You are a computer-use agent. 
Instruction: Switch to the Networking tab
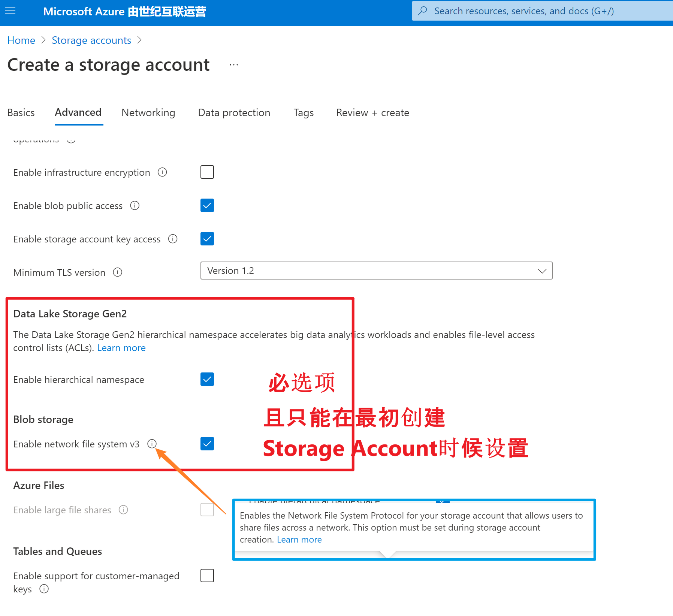[x=148, y=113]
